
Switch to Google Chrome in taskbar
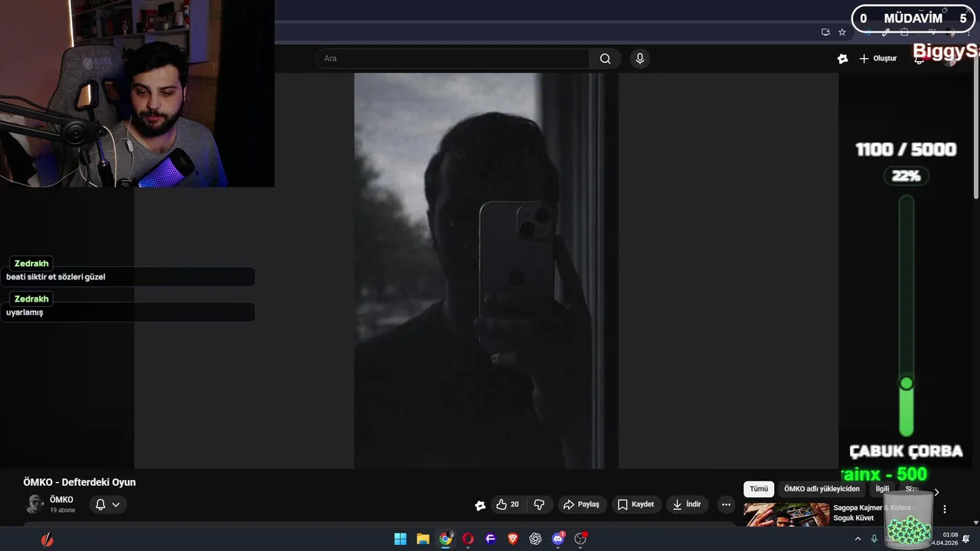click(x=446, y=539)
